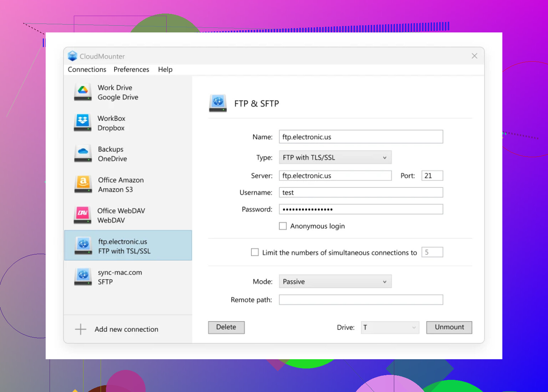Click the Remote path input field
548x392 pixels.
point(361,300)
